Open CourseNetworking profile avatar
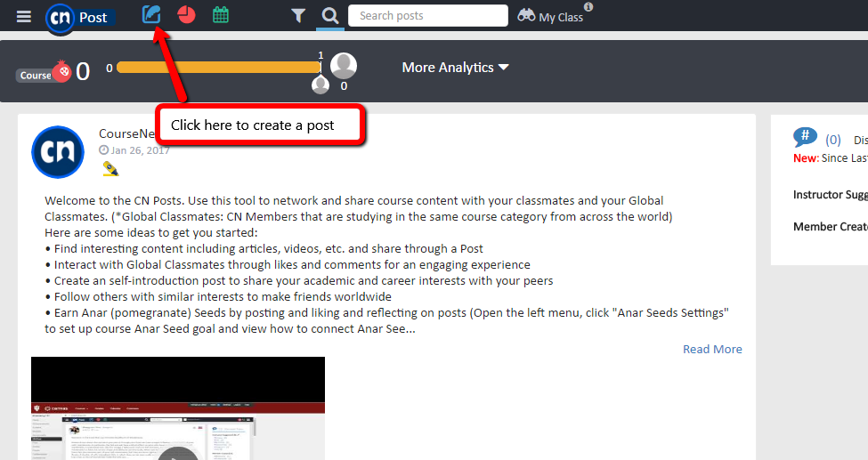Screen dimensions: 868x460 click(58, 152)
